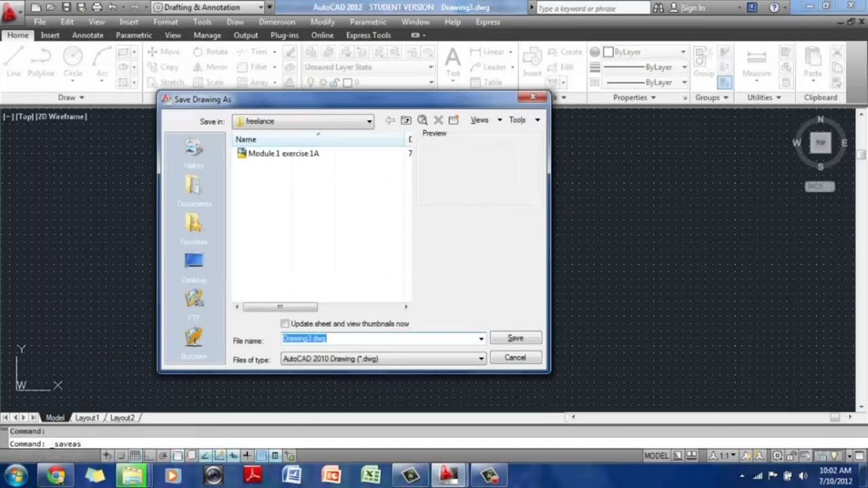This screenshot has height=488, width=868.
Task: Switch to the Express Tools ribbon tab
Action: click(x=368, y=35)
